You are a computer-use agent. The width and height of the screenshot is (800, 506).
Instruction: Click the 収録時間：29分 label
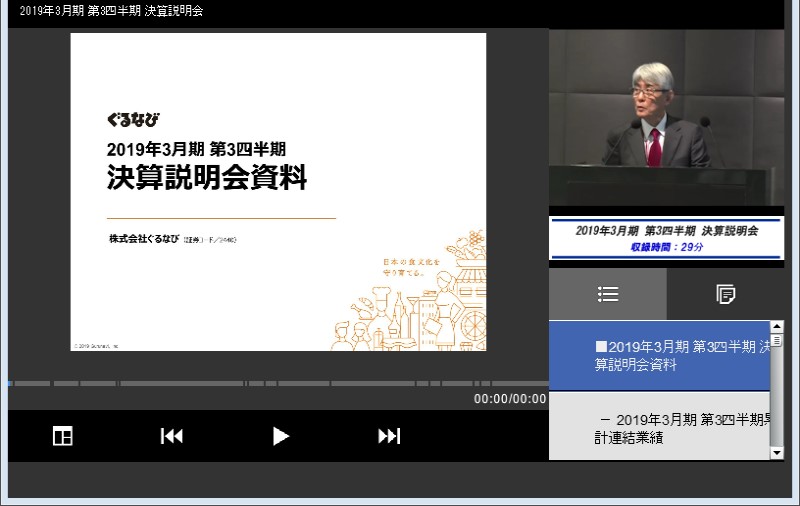666,247
